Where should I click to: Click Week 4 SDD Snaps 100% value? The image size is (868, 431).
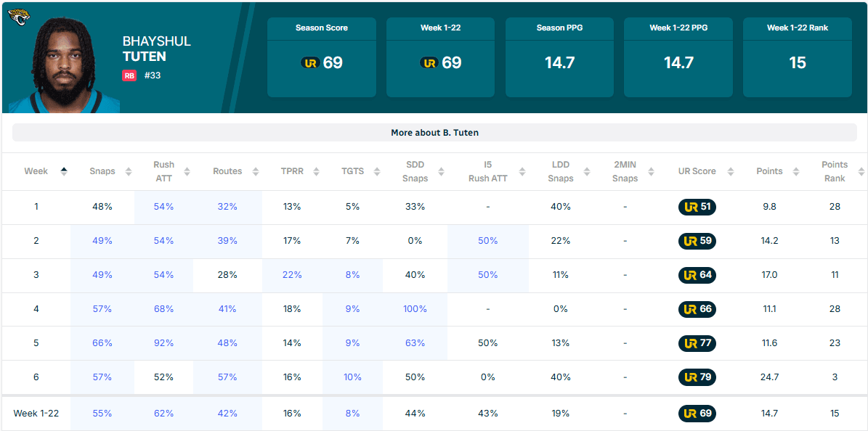[x=415, y=309]
